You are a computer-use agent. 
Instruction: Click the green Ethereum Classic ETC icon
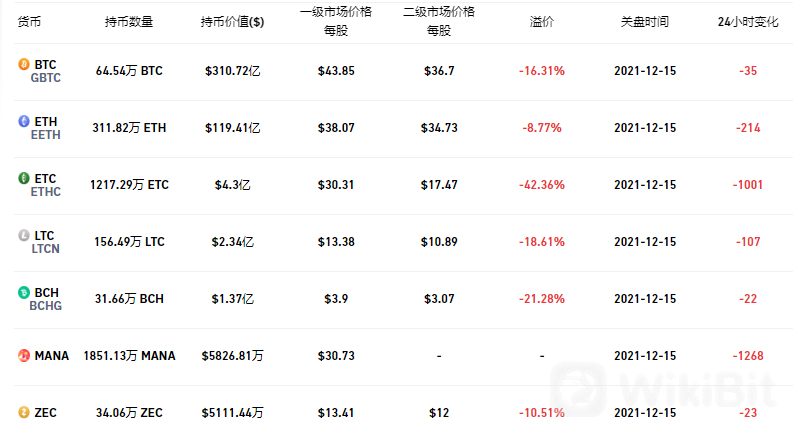click(x=24, y=179)
